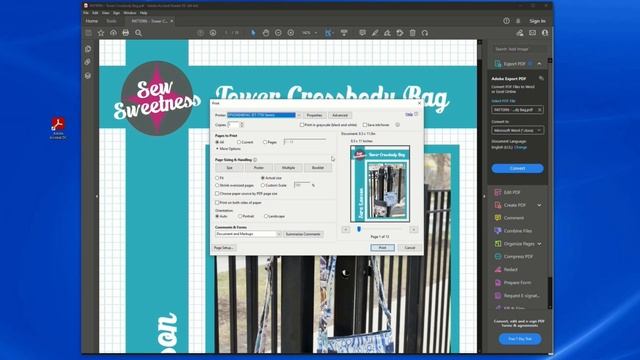
Task: Select the Custom Scale radio button
Action: click(263, 185)
